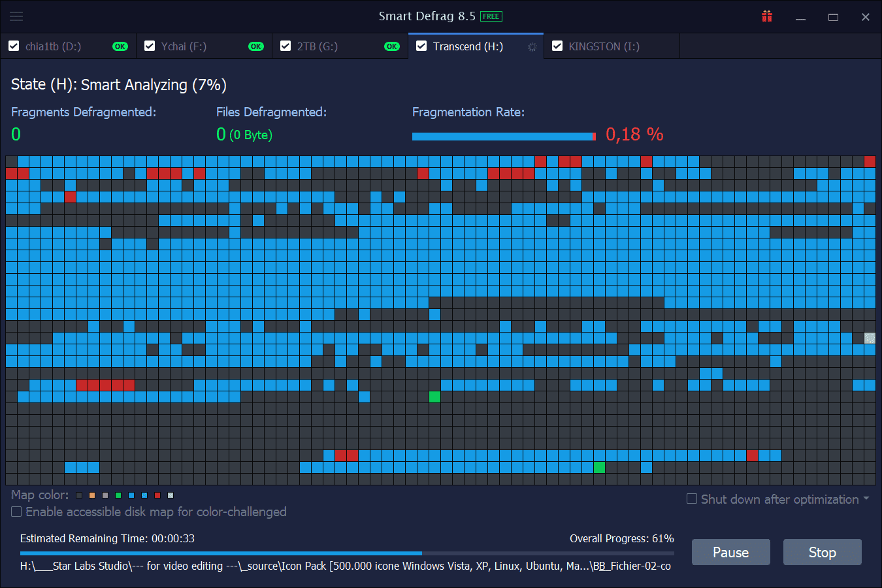Click the OK status badge on chia1tb (D:)
Viewport: 882px width, 588px height.
[x=120, y=46]
